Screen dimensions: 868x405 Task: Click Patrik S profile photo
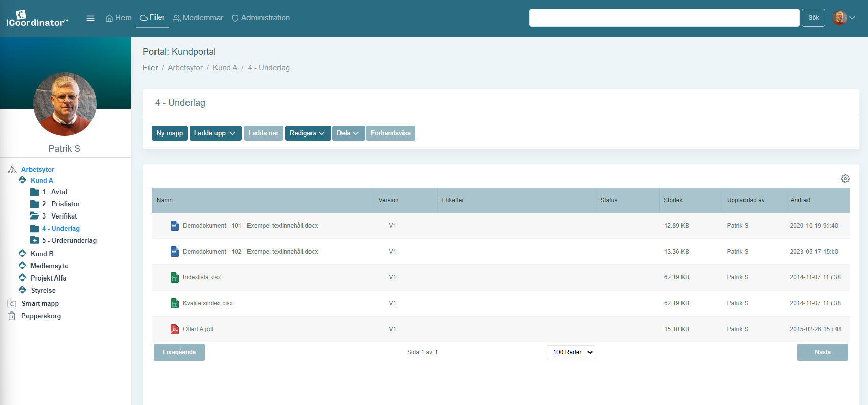[x=65, y=104]
